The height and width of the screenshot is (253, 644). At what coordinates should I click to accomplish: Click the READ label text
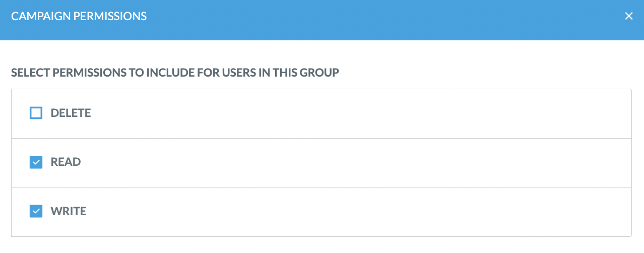click(66, 162)
